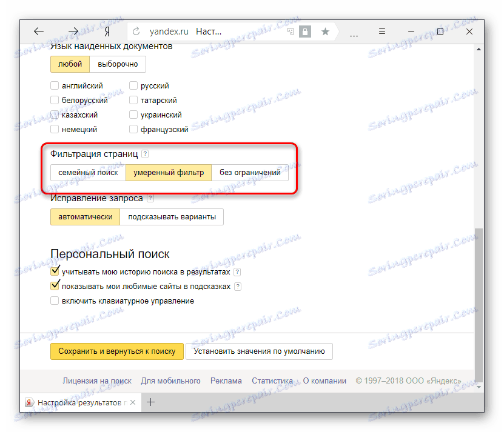Switch language selection to выборочно
Screen dimensions: 504x432
pos(118,64)
